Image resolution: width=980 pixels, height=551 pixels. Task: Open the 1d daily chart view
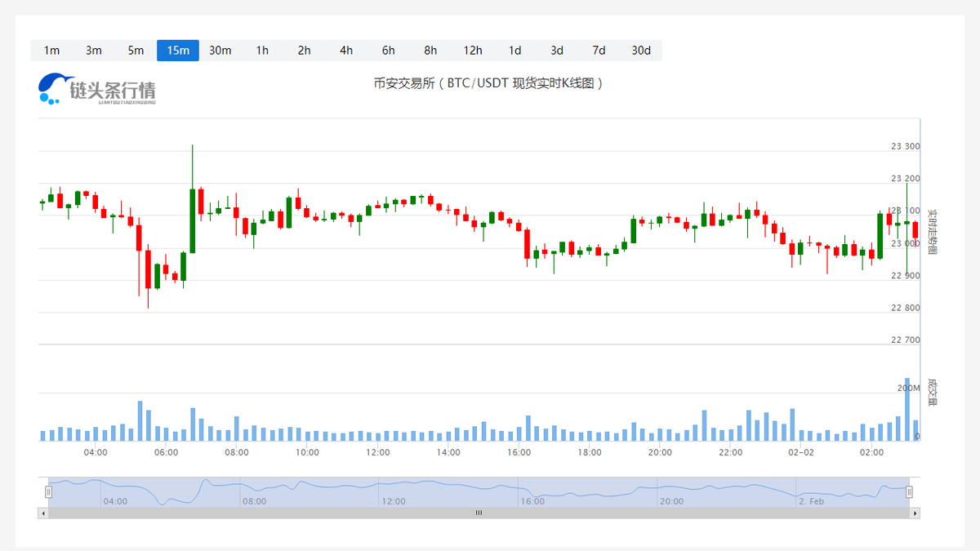514,50
